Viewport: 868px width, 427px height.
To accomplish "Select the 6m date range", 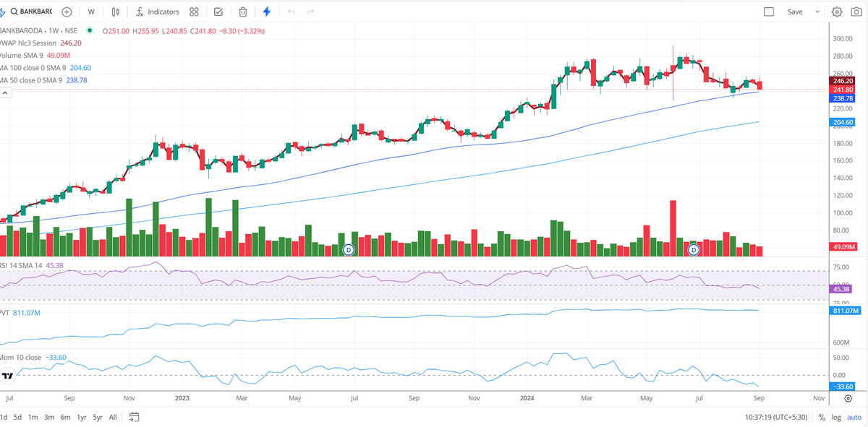I will point(65,417).
